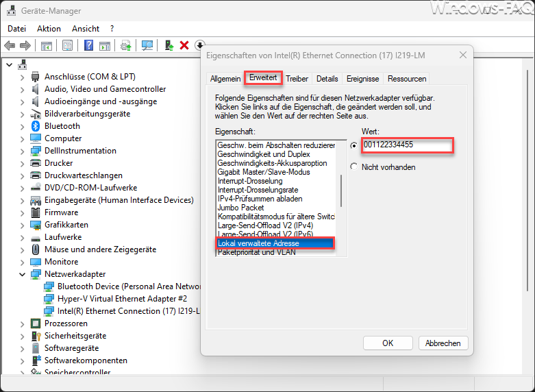Collapse the Netzwerkadapter category
The width and height of the screenshot is (535, 392).
click(22, 274)
